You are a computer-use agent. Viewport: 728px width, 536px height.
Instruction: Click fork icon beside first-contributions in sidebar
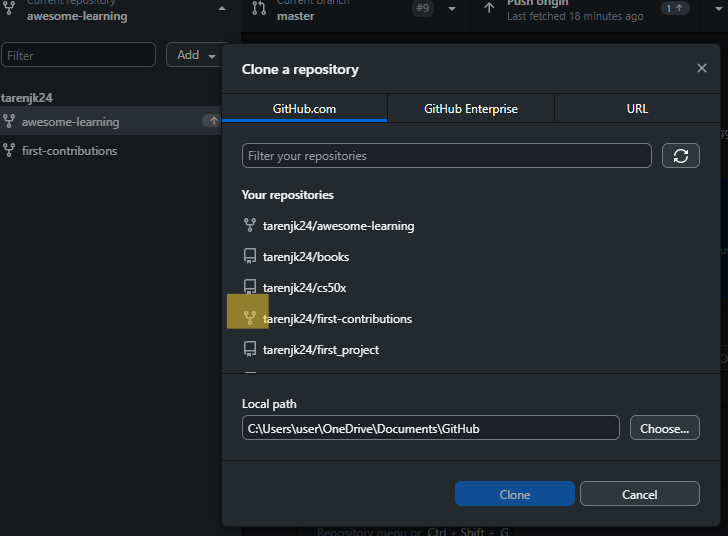pyautogui.click(x=9, y=151)
